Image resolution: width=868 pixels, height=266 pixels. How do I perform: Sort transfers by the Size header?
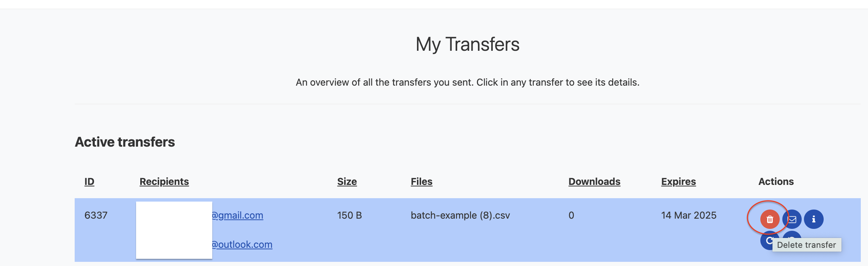(x=347, y=182)
